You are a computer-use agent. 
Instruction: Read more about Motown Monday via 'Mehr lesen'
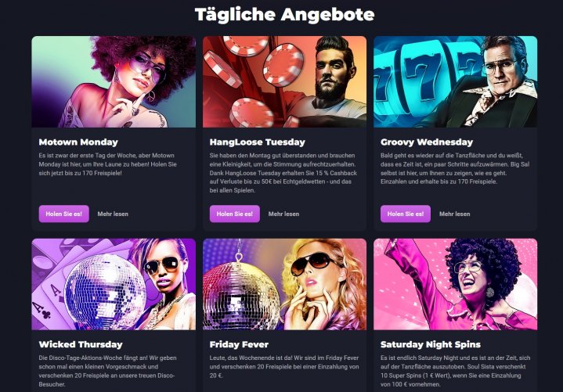tap(113, 214)
